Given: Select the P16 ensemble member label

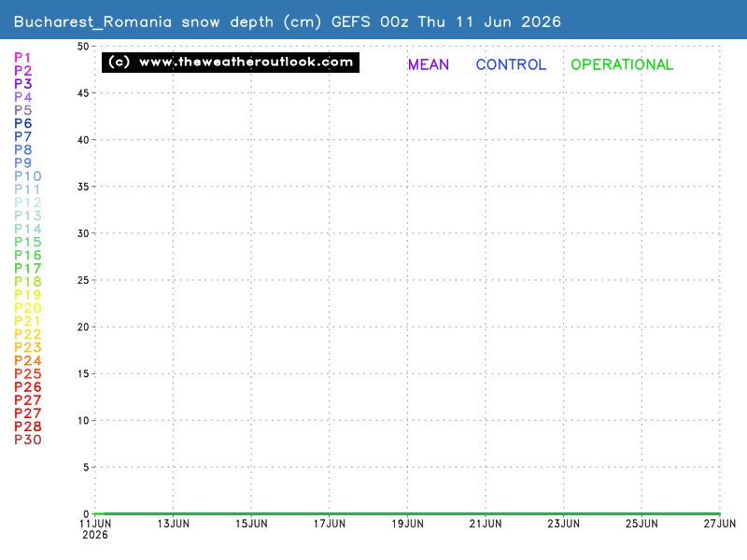Looking at the screenshot, I should [28, 255].
